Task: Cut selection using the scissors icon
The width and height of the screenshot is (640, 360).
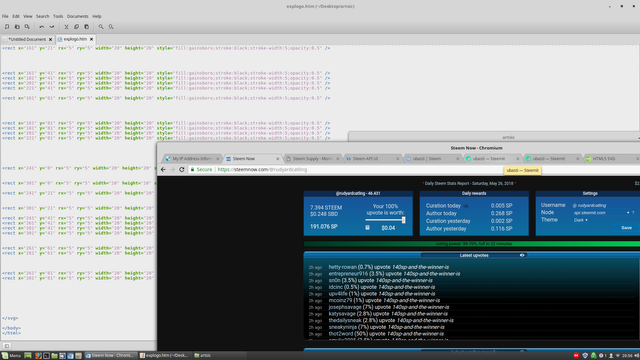Action: coord(66,27)
